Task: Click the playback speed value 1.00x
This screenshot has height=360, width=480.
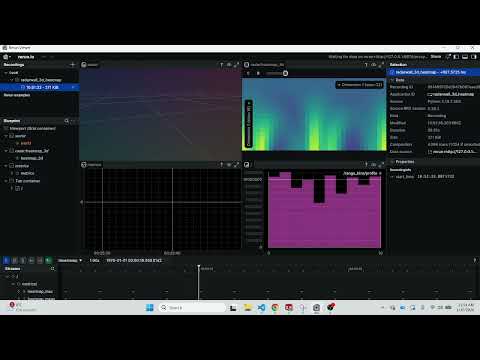Action: tap(94, 260)
